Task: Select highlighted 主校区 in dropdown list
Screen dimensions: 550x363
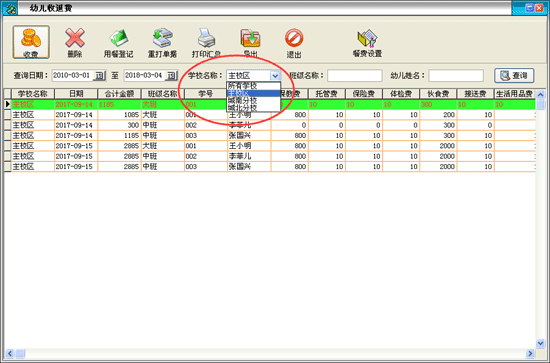Action: pyautogui.click(x=253, y=93)
